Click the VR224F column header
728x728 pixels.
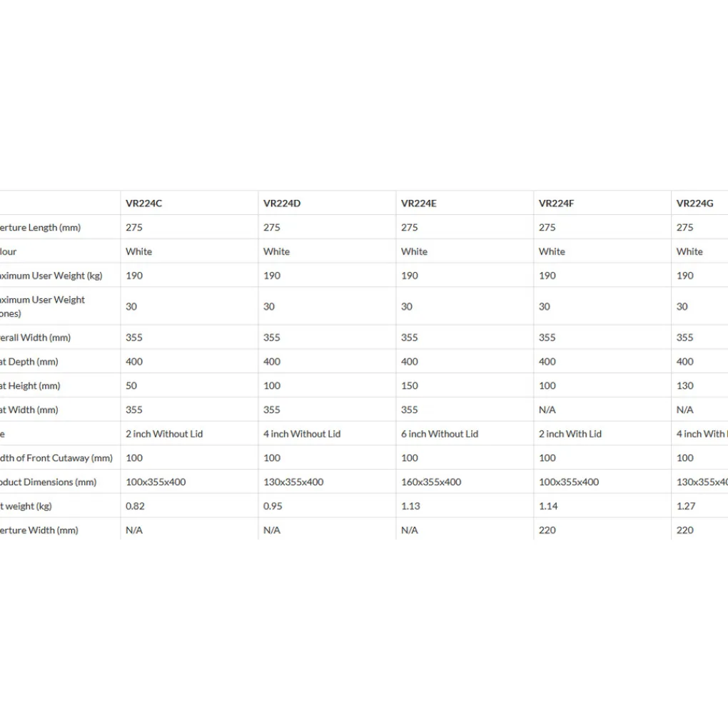point(556,203)
